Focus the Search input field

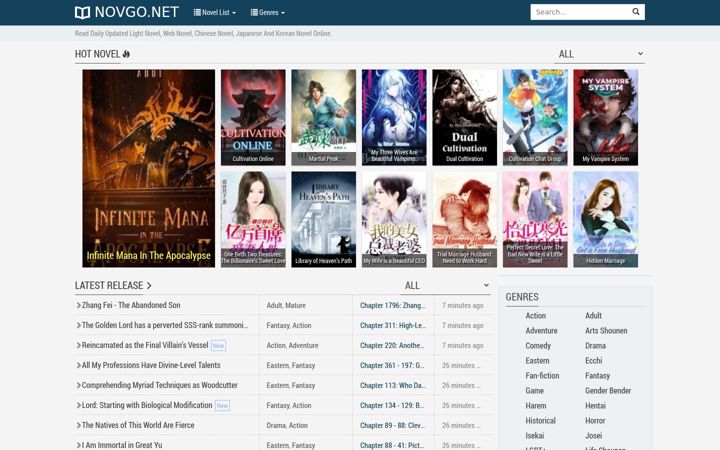pos(580,12)
